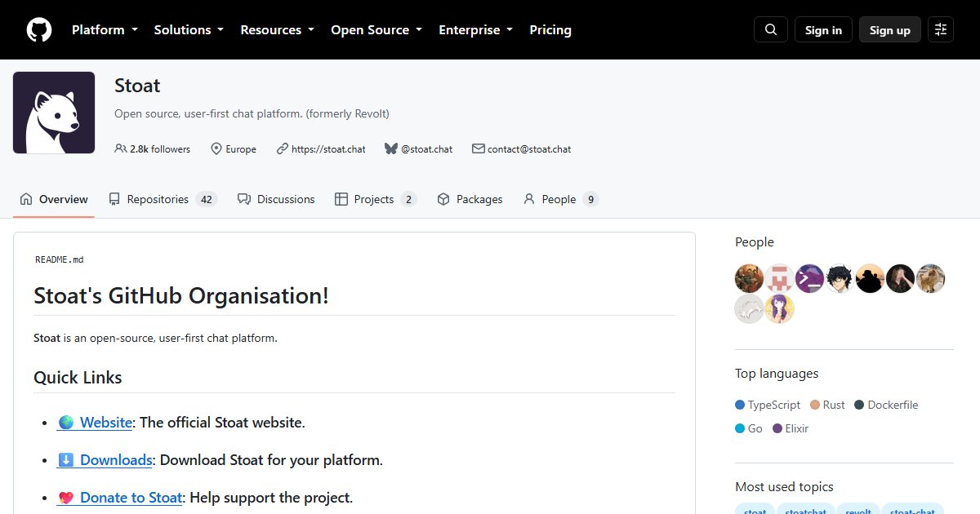
Task: Open the Resources dropdown
Action: pyautogui.click(x=277, y=30)
